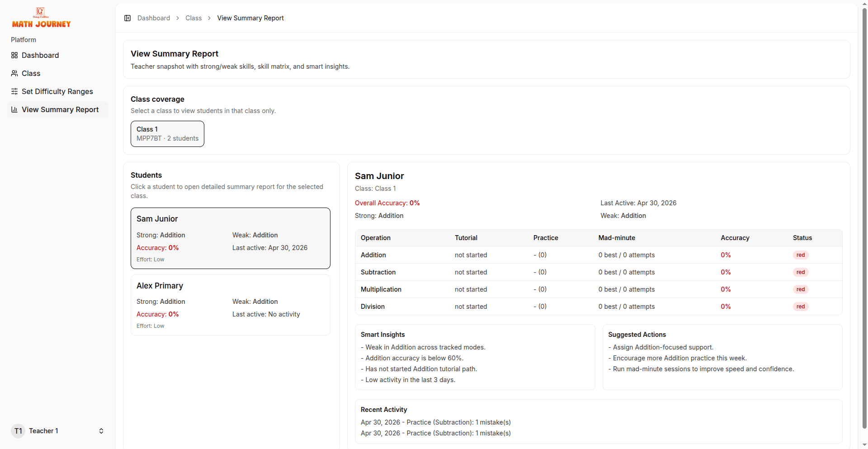Click 'Last active: No activity' on Alex Primary card
Image resolution: width=868 pixels, height=449 pixels.
(x=266, y=314)
